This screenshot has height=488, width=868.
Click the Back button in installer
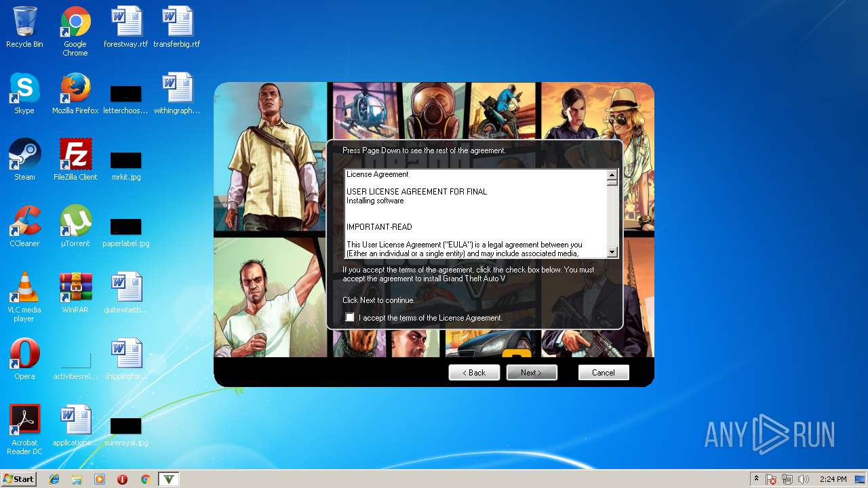coord(474,373)
